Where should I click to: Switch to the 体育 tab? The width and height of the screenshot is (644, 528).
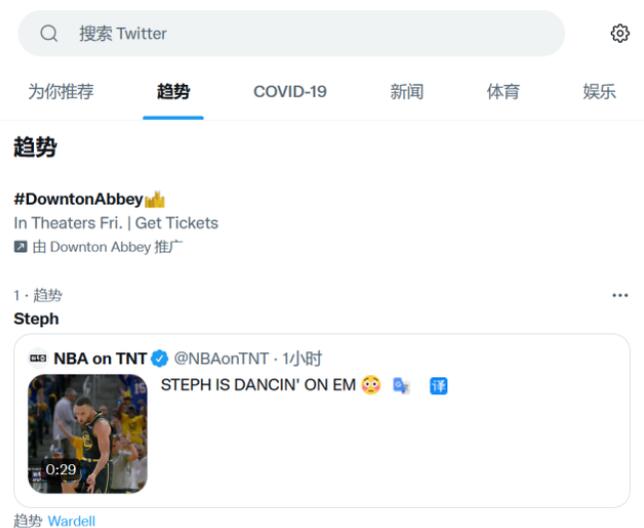[x=503, y=92]
